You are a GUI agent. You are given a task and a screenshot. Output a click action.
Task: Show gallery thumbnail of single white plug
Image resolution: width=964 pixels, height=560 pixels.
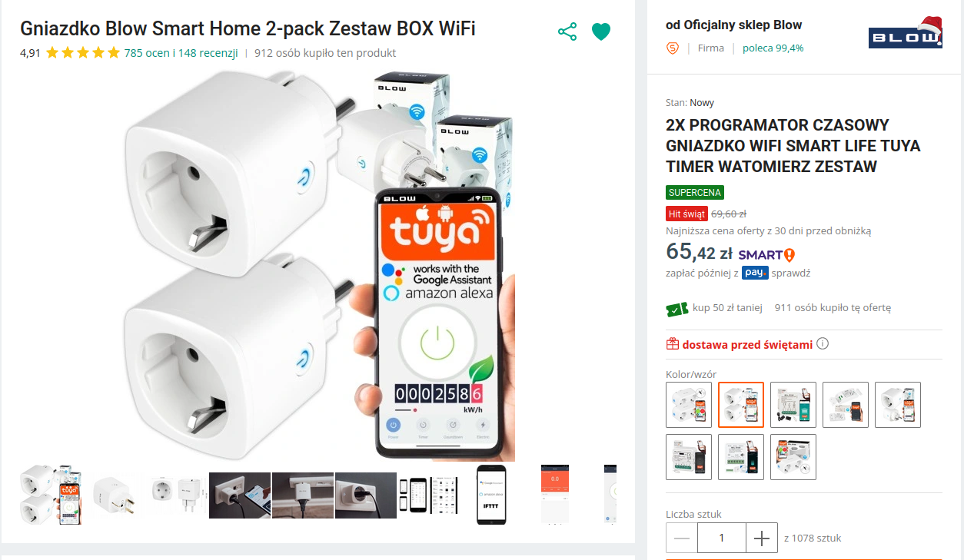point(113,494)
